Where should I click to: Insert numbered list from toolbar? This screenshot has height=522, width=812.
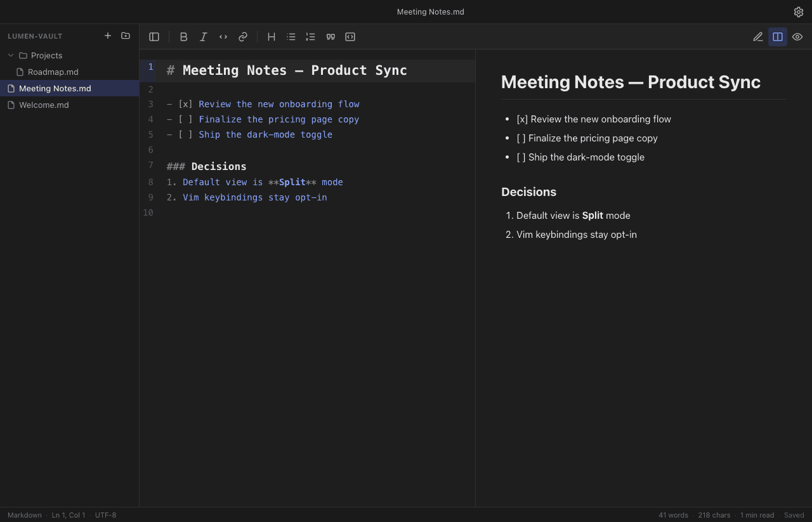[310, 37]
